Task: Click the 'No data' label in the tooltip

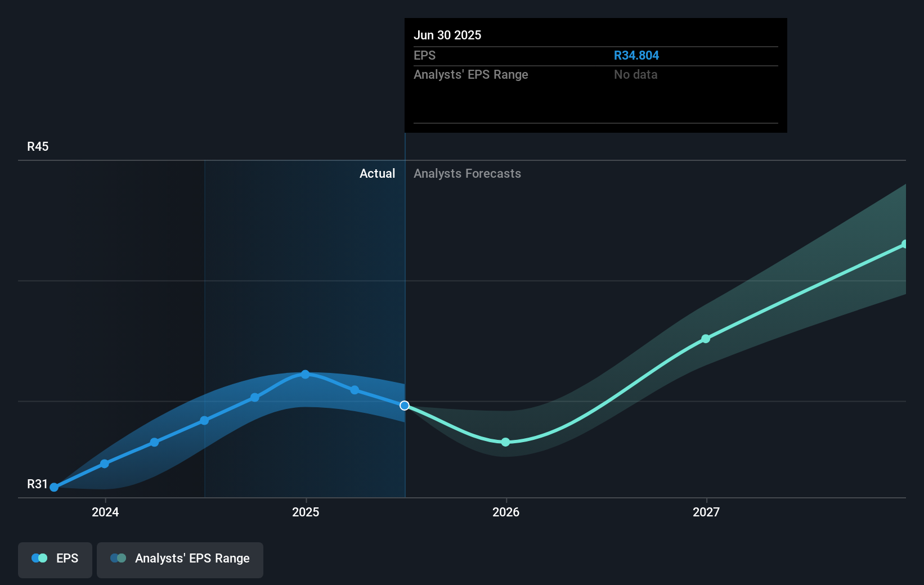Action: 635,74
